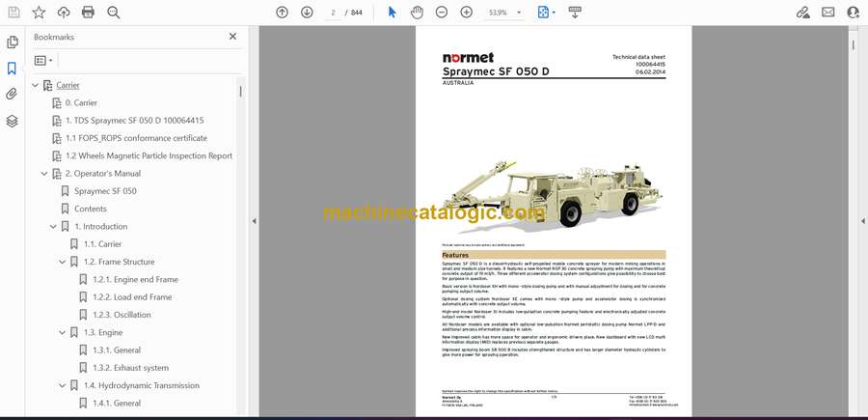868x420 pixels.
Task: Open bookmarks options menu dropdown
Action: click(x=43, y=61)
